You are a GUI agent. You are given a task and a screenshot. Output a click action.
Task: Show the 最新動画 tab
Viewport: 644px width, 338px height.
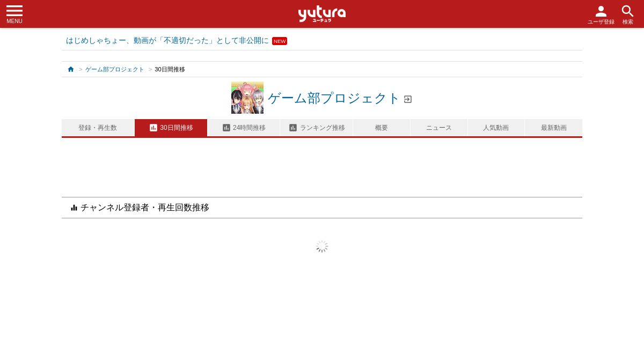[x=554, y=128]
